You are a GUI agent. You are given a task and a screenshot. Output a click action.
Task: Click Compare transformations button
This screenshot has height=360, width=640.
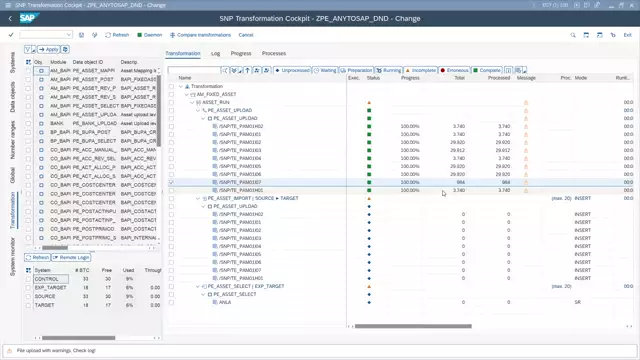(x=200, y=35)
